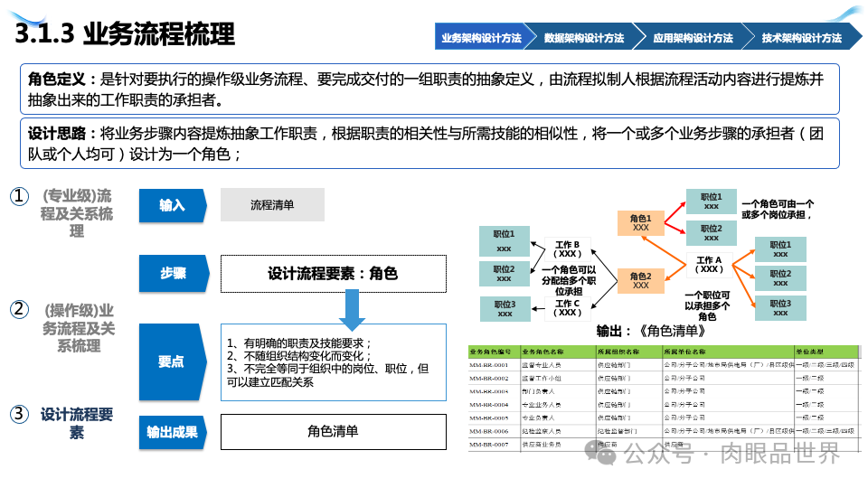Switch to the 数据架构设计方法 tab
Image resolution: width=868 pixels, height=488 pixels.
click(584, 37)
